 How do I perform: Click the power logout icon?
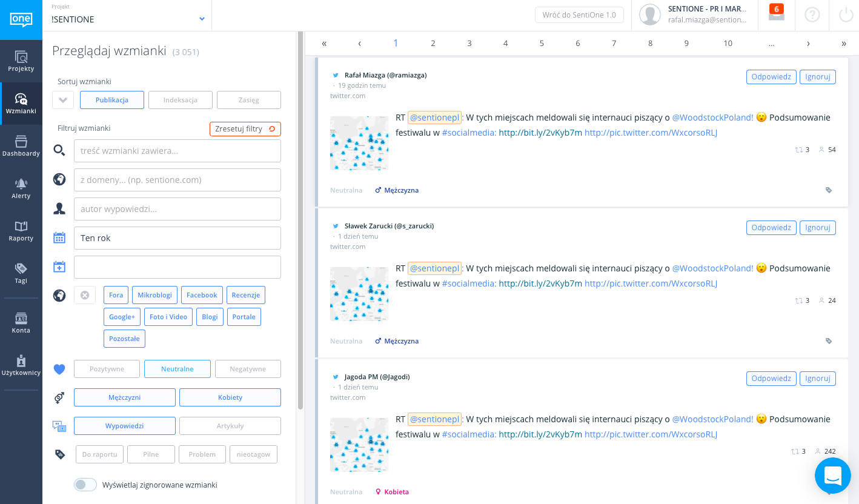(x=846, y=15)
